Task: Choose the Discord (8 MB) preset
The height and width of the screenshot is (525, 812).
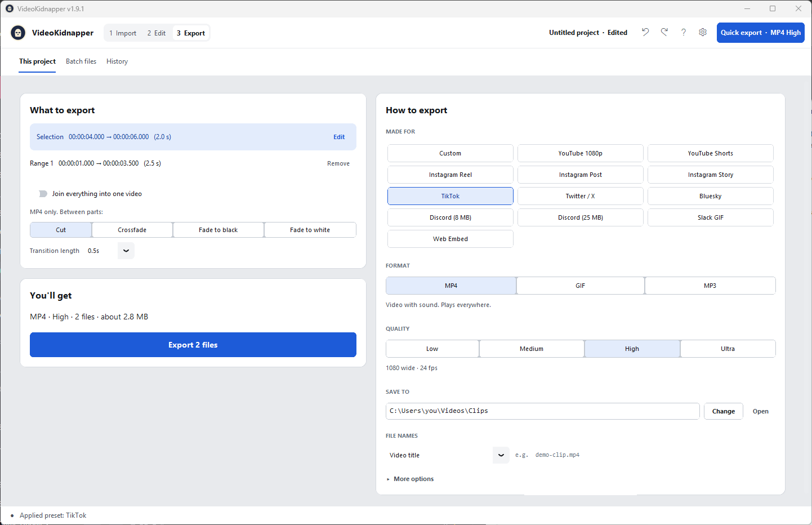Action: point(450,217)
